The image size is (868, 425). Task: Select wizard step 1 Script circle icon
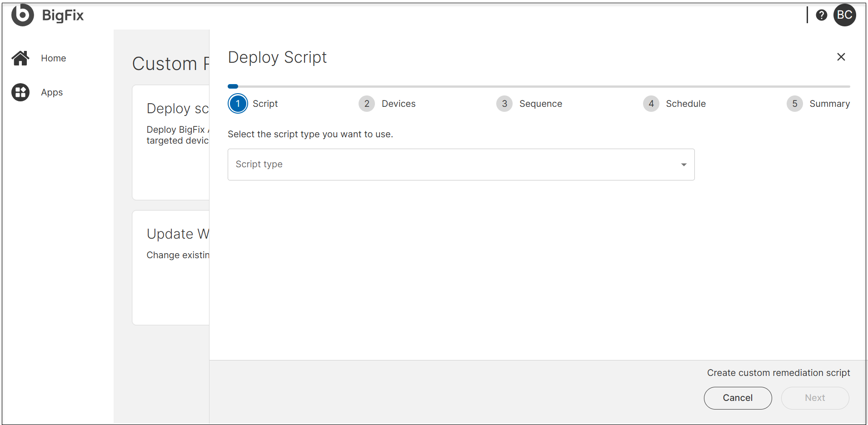[237, 104]
